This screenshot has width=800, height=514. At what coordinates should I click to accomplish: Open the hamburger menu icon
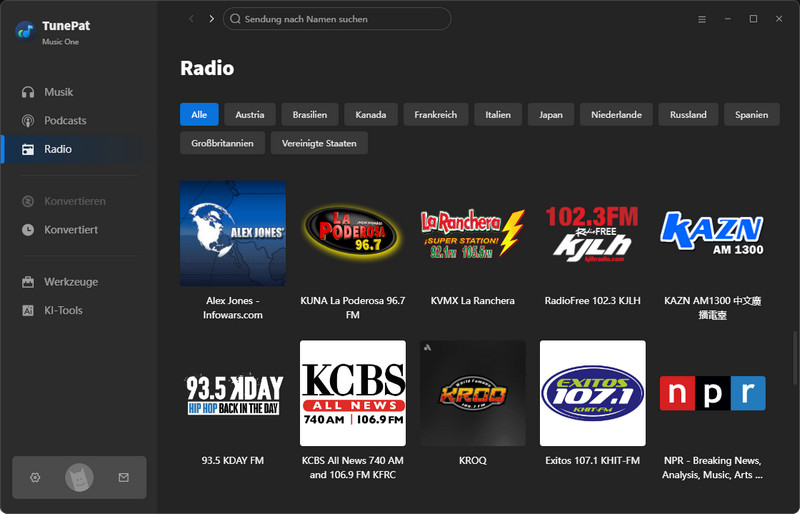tap(702, 19)
